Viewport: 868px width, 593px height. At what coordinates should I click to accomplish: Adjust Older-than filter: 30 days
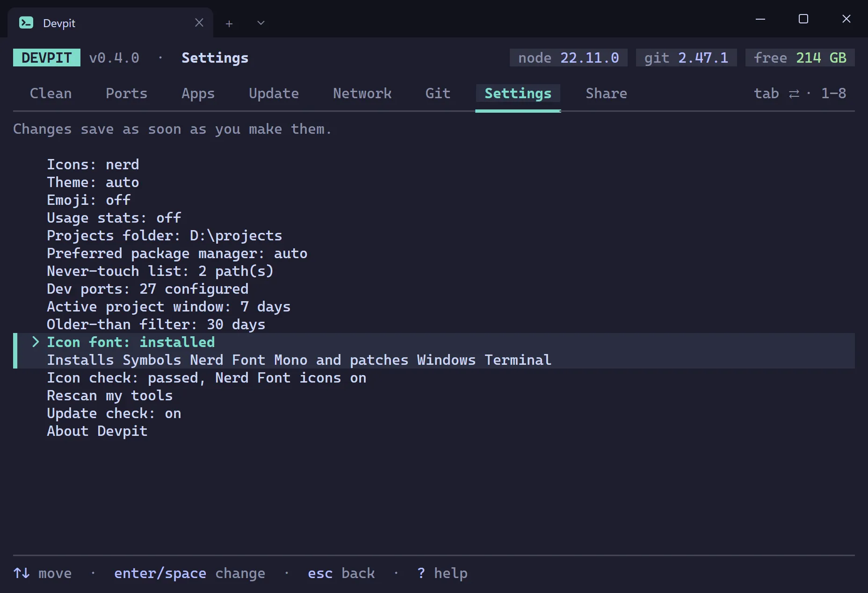coord(156,325)
